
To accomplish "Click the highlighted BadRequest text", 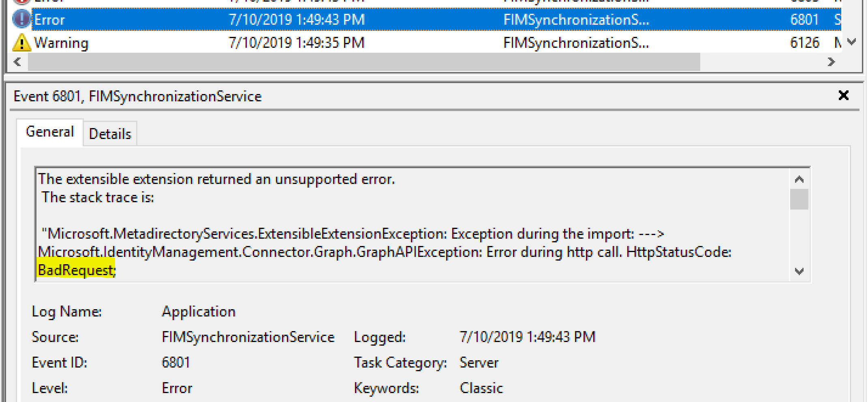I will [76, 270].
